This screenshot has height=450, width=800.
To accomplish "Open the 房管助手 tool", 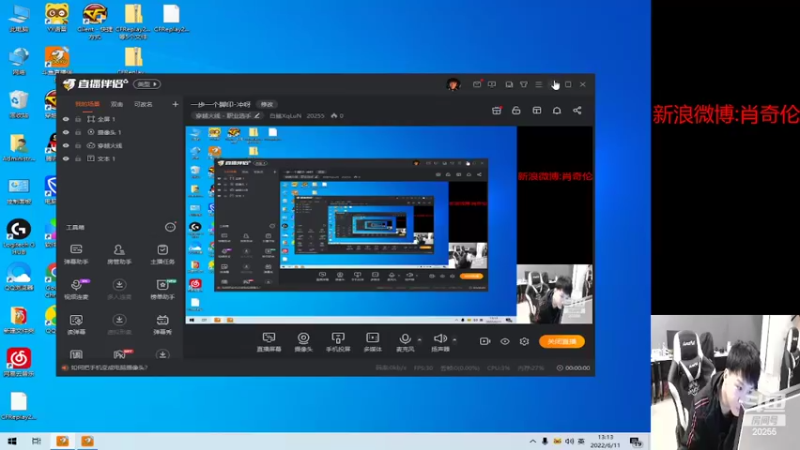I will pos(119,254).
